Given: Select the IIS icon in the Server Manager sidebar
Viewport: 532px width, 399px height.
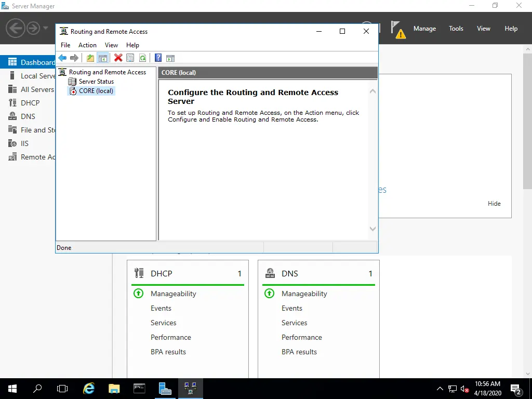Looking at the screenshot, I should tap(12, 143).
